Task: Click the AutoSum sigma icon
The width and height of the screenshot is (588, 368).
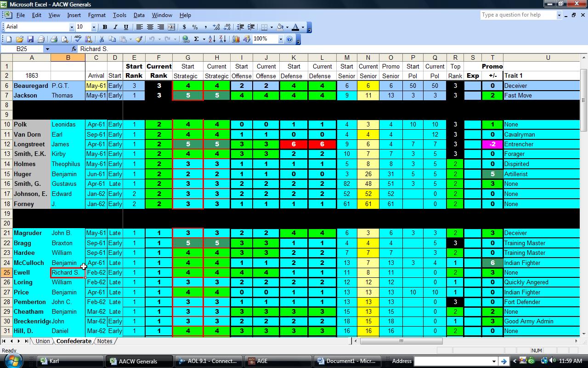Action: [197, 40]
